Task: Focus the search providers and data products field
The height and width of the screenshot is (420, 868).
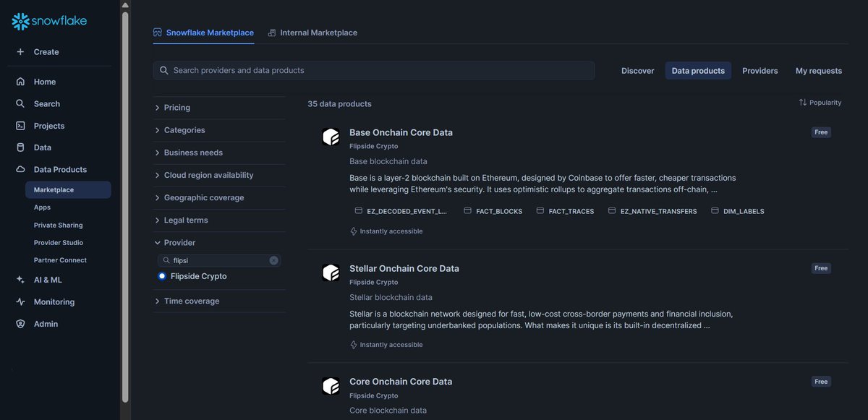Action: (x=374, y=70)
